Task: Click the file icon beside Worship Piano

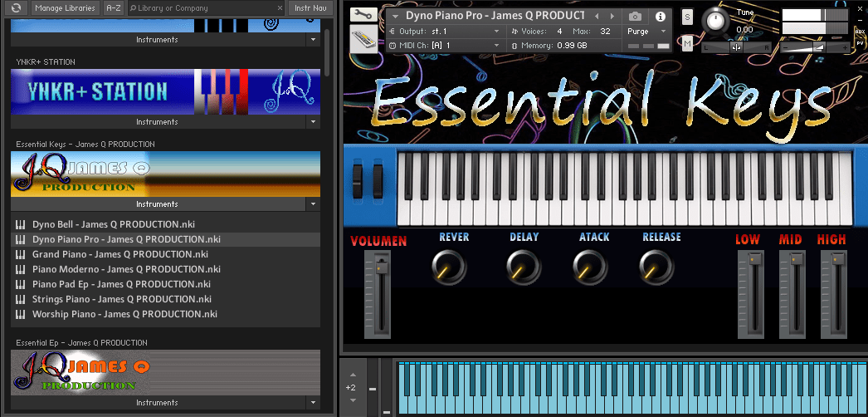Action: click(x=21, y=314)
